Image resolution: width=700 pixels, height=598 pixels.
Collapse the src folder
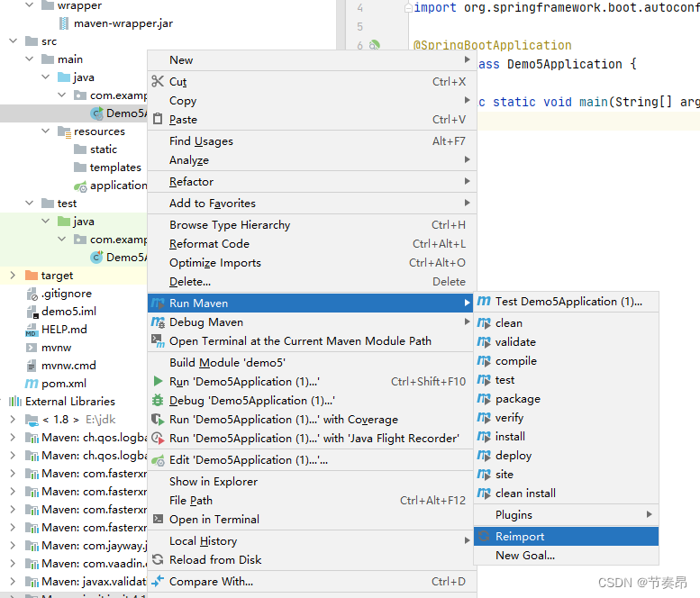13,41
